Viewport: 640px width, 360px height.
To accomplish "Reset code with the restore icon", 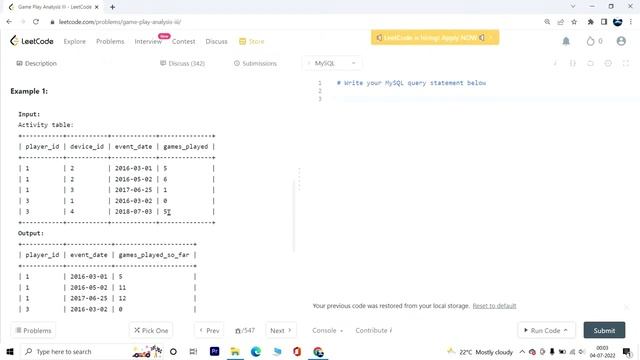I will click(590, 63).
